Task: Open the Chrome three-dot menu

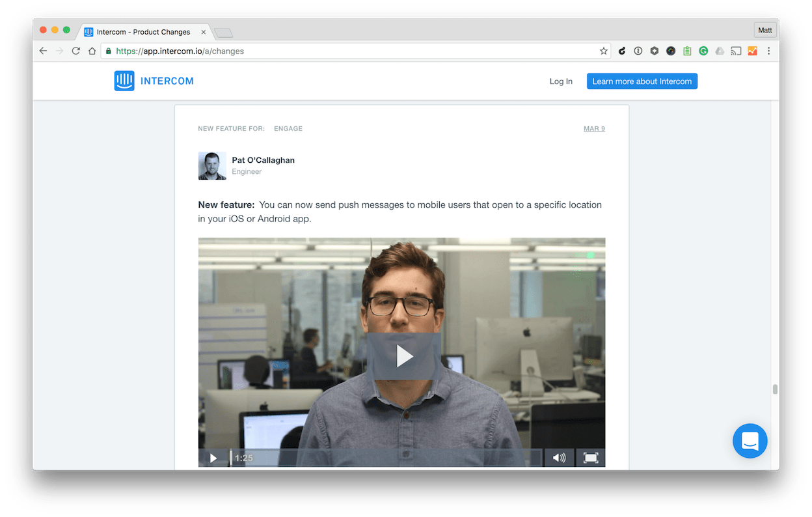Action: 768,51
